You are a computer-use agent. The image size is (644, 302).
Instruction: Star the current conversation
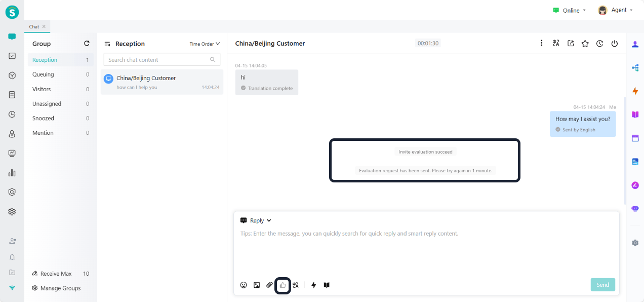[x=585, y=44]
